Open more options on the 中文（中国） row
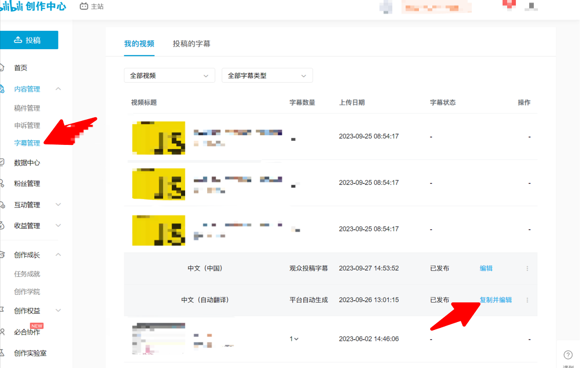 tap(527, 268)
